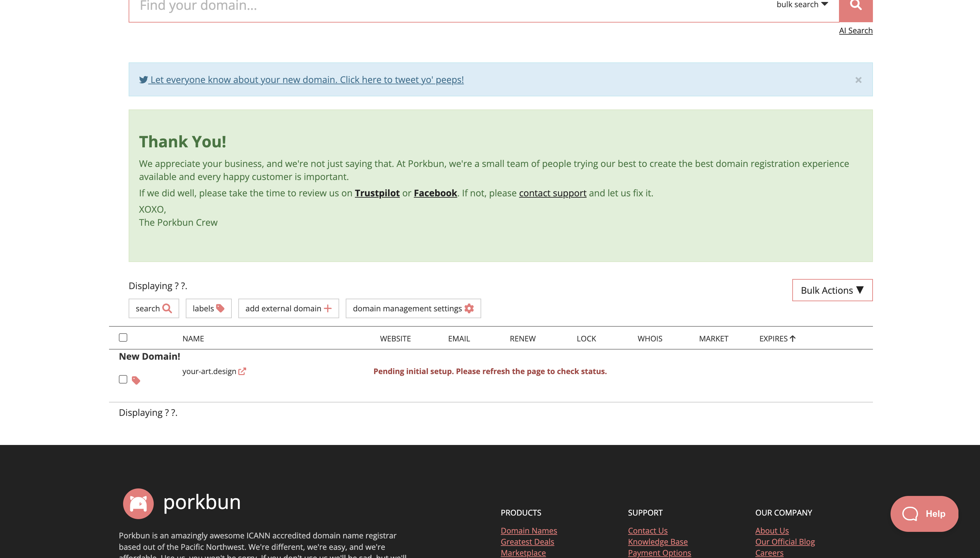
Task: Click the Knowledge Base footer link
Action: (x=657, y=542)
